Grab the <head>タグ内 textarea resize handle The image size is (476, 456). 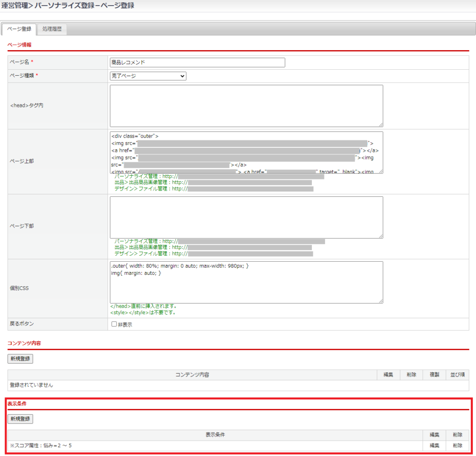pyautogui.click(x=381, y=125)
